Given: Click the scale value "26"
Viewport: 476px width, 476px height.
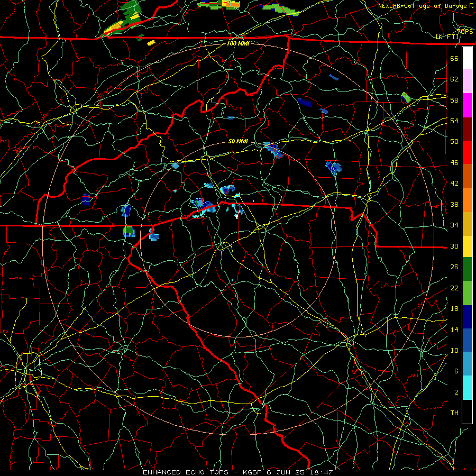Looking at the screenshot, I should click(454, 267).
